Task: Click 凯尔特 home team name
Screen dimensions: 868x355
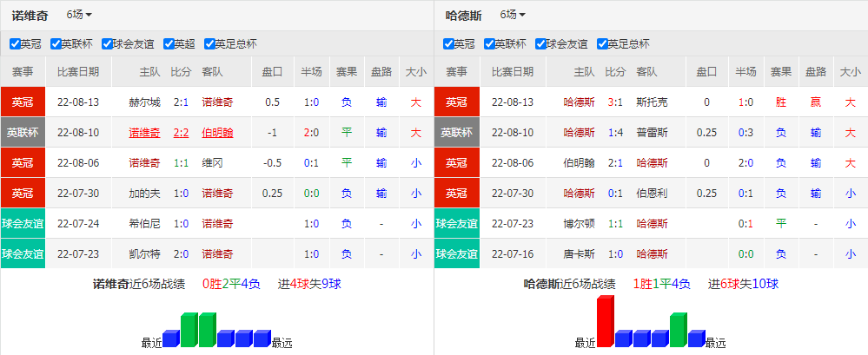Action: [x=144, y=254]
